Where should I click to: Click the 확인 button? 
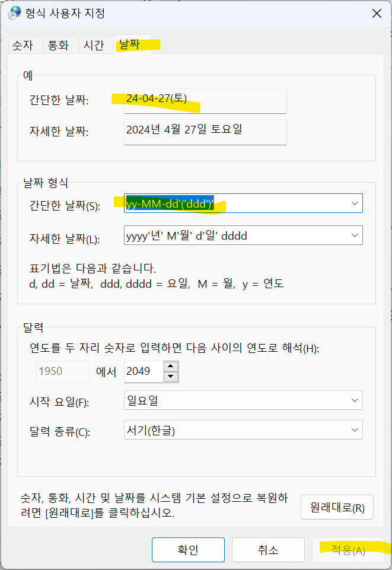point(188,550)
